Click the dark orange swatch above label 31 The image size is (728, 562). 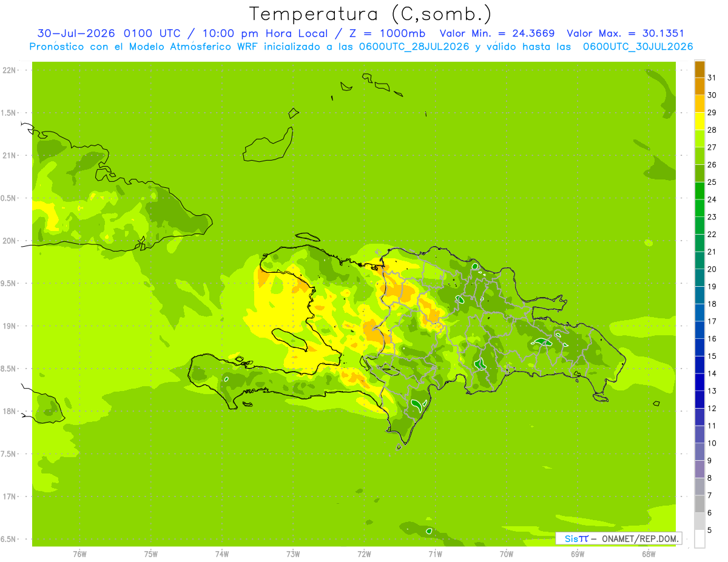point(699,69)
